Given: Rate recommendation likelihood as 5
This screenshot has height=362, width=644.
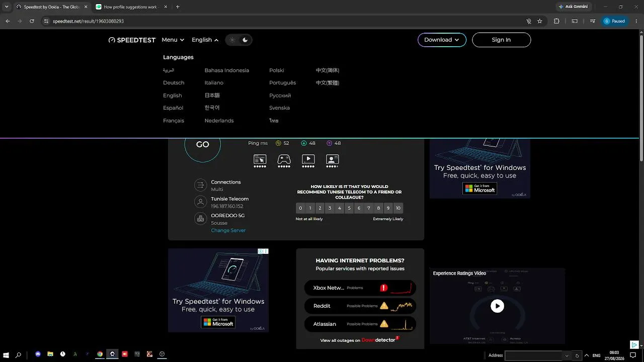Looking at the screenshot, I should pyautogui.click(x=349, y=208).
